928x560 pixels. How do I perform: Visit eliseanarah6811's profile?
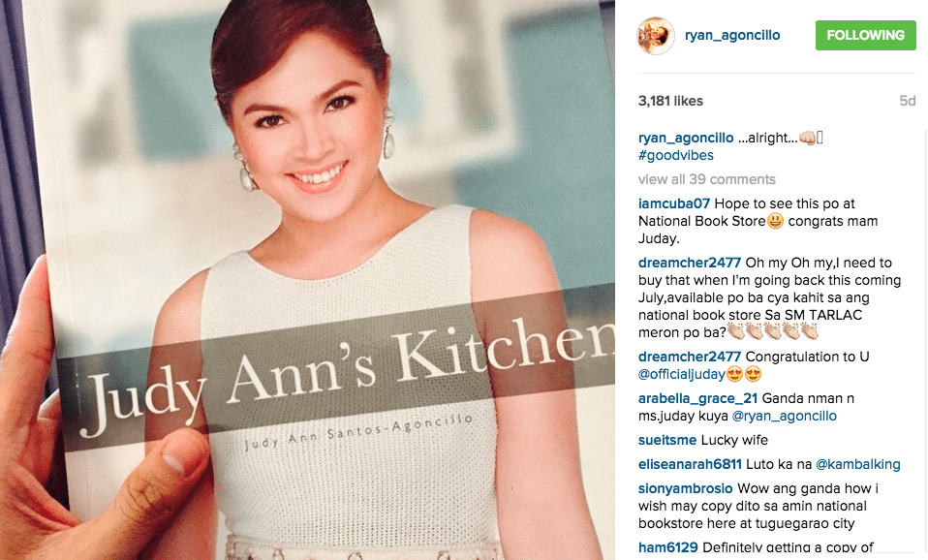coord(690,465)
